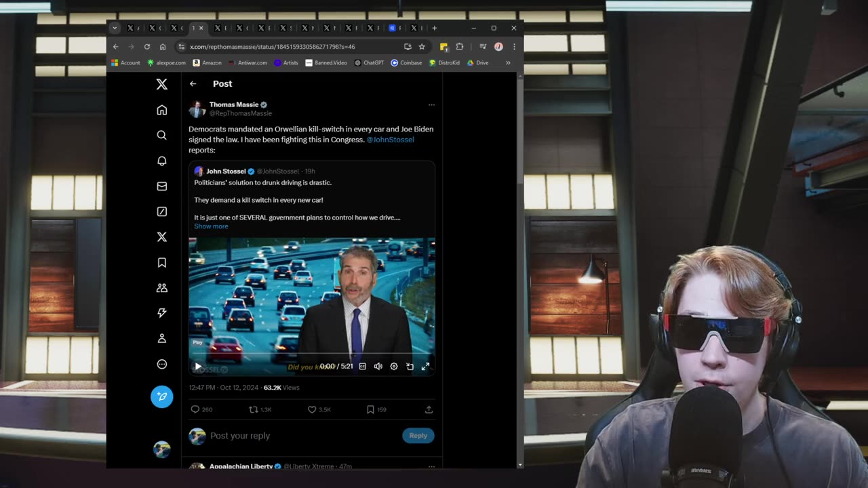The image size is (868, 488).
Task: Open Premium X icon in sidebar
Action: [x=161, y=237]
